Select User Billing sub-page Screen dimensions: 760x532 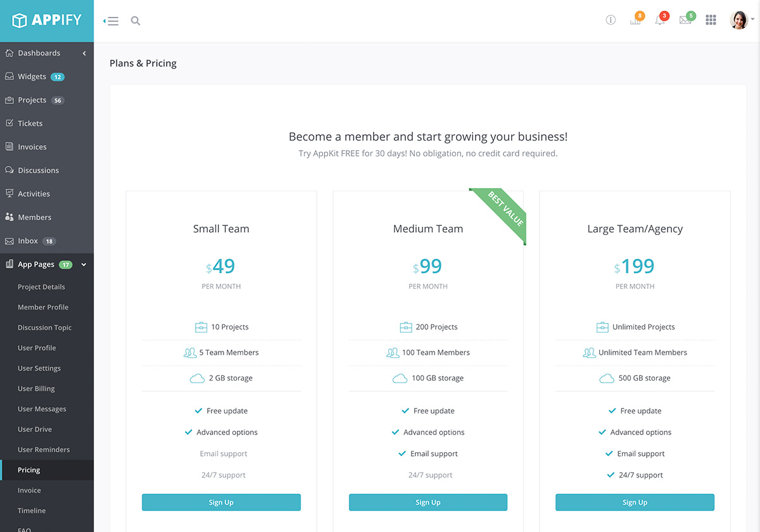pos(36,388)
